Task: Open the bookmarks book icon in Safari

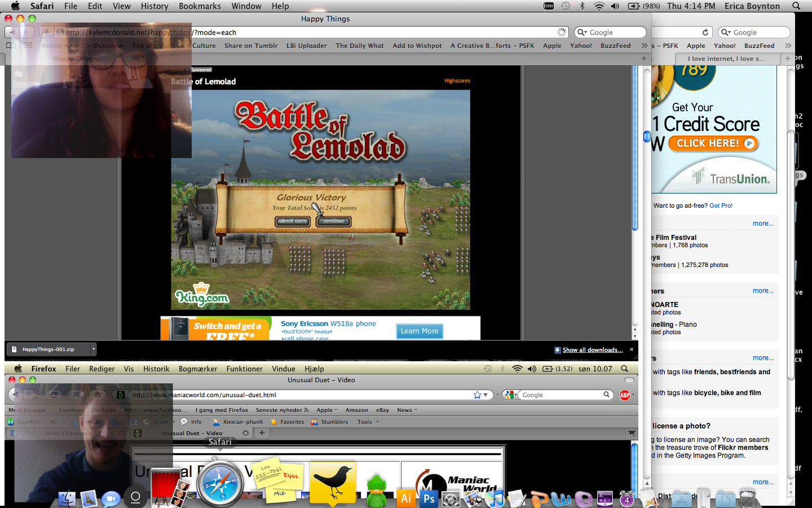Action: [11, 46]
